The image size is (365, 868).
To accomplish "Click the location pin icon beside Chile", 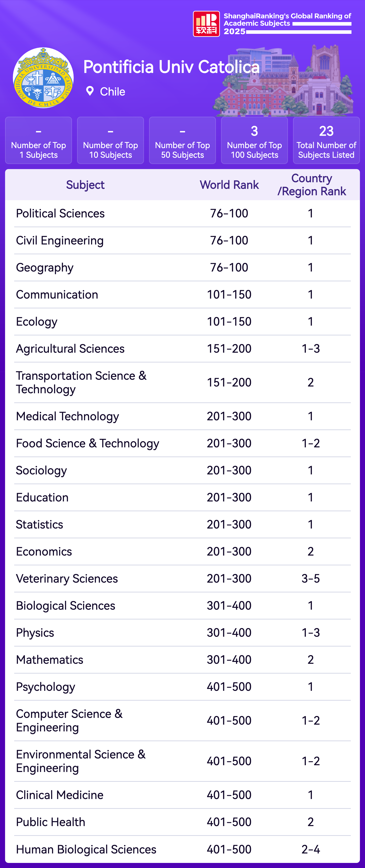I will click(x=90, y=91).
